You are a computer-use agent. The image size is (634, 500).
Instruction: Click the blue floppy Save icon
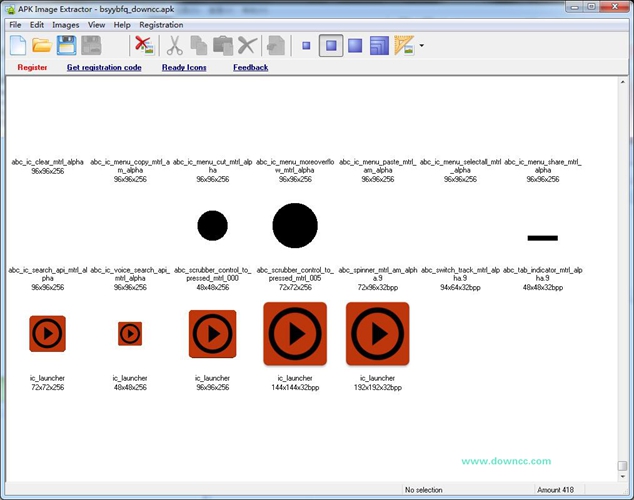pyautogui.click(x=66, y=45)
